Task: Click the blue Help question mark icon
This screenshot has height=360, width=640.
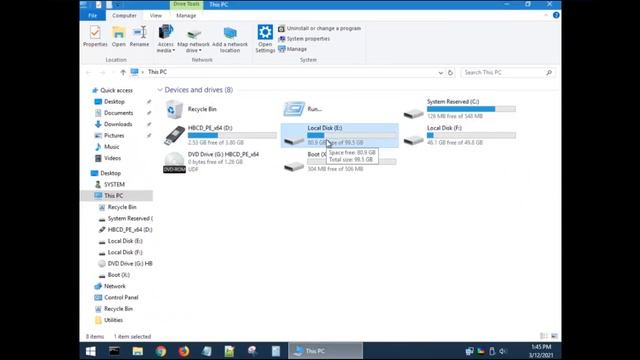Action: click(556, 15)
